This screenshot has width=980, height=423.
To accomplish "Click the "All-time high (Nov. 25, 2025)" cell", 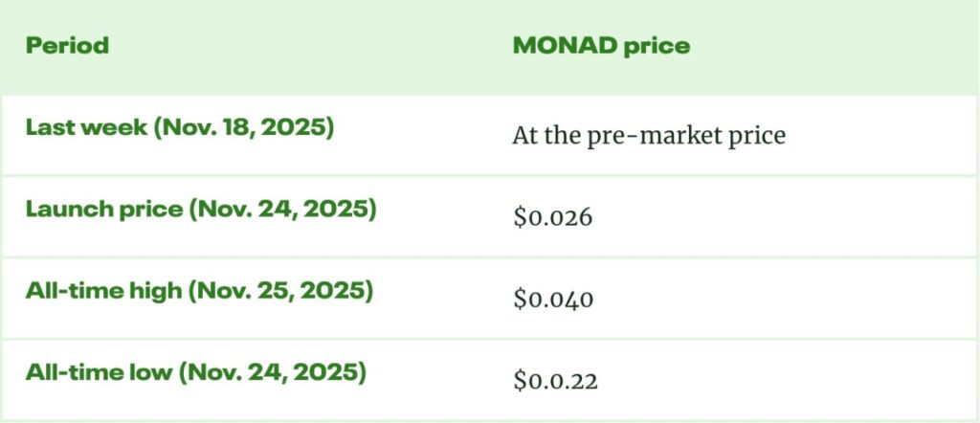I will [198, 290].
